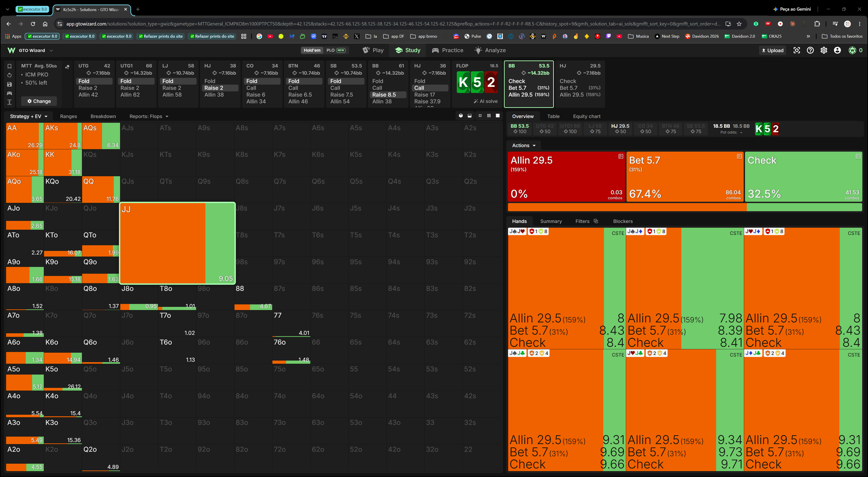Image resolution: width=868 pixels, height=477 pixels.
Task: Switch to the Breakdown tab
Action: click(103, 116)
